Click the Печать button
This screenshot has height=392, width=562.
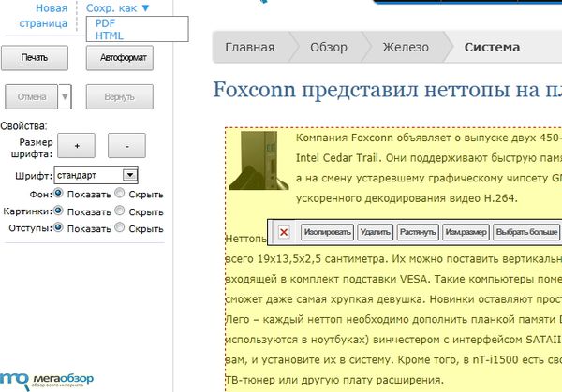35,58
